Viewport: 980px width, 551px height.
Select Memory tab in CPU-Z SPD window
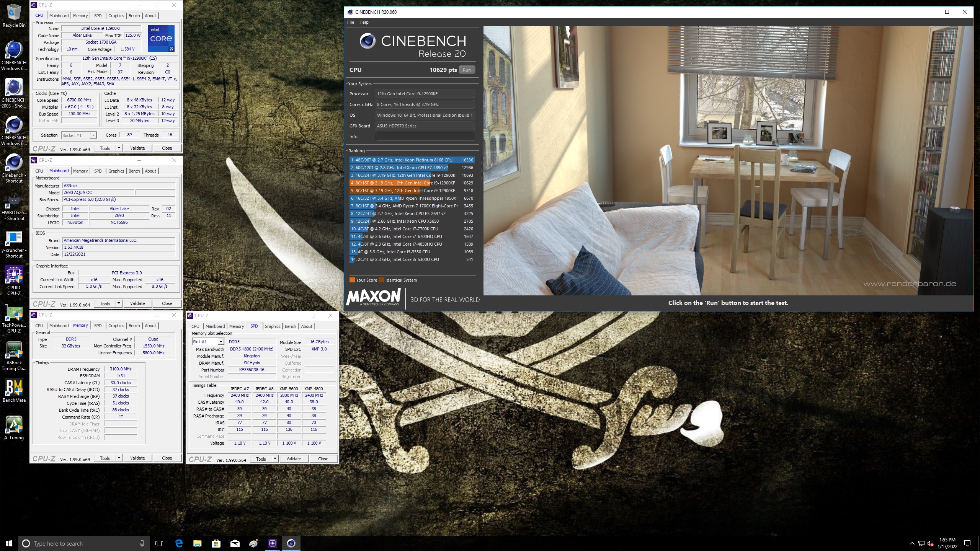click(x=237, y=326)
